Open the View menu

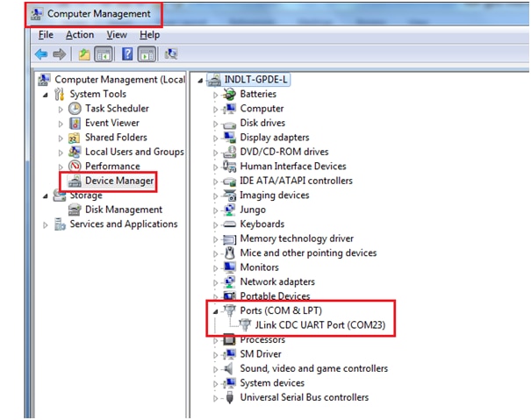pos(117,35)
